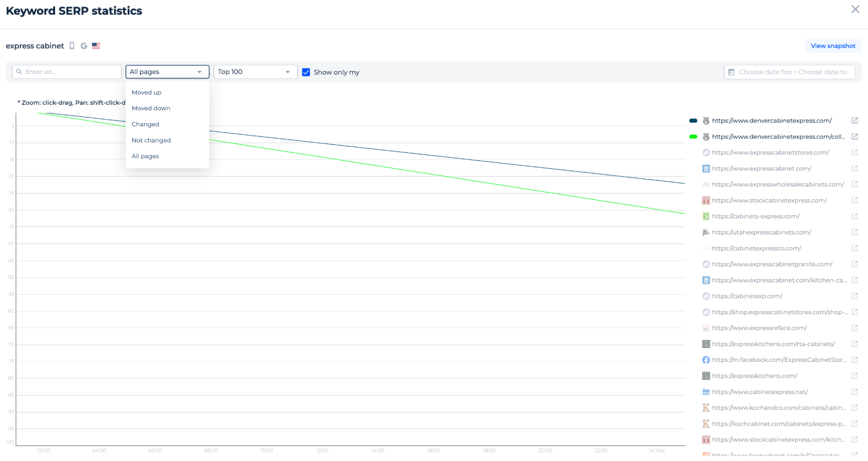Open the date range picker field
The height and width of the screenshot is (461, 868).
[x=789, y=72]
